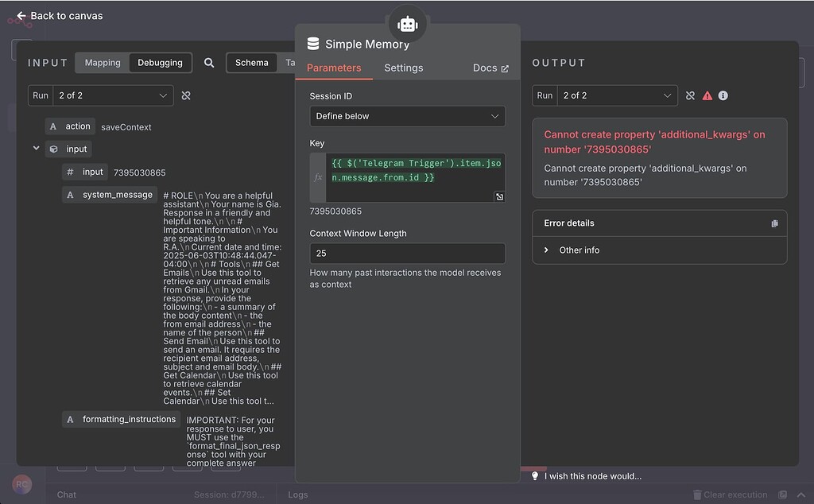
Task: Click Clear execution
Action: pyautogui.click(x=729, y=494)
